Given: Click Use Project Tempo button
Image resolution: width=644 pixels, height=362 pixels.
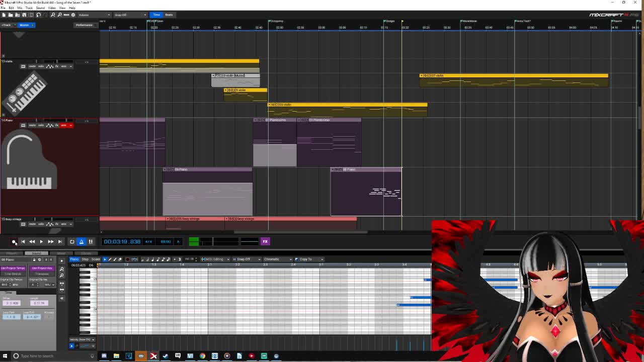Looking at the screenshot, I should pyautogui.click(x=13, y=268).
